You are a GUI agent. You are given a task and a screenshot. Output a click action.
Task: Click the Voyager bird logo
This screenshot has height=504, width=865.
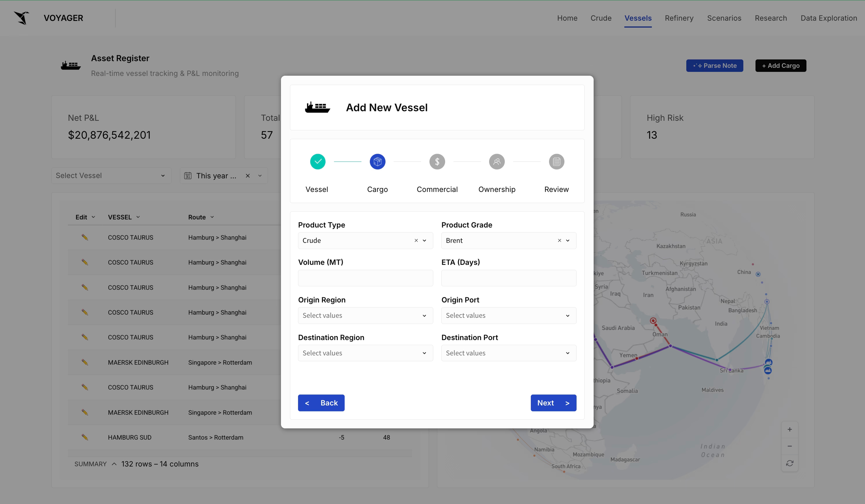pyautogui.click(x=21, y=18)
